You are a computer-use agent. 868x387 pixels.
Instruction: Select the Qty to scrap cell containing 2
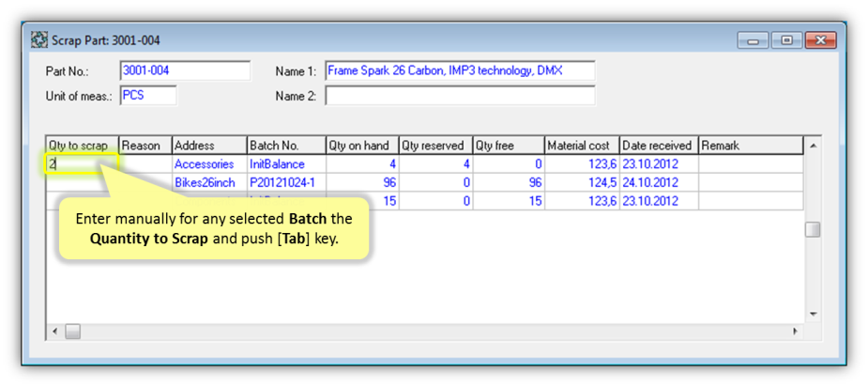click(82, 164)
